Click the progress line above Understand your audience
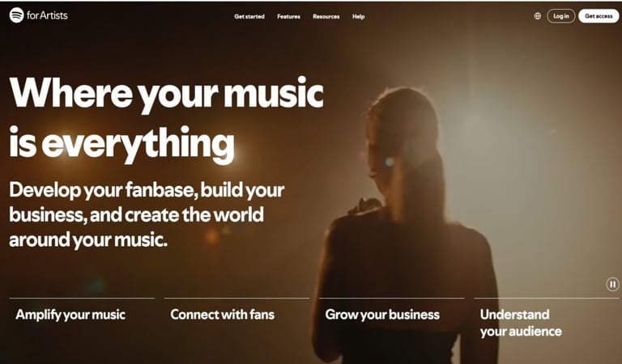This screenshot has height=364, width=622. (x=547, y=298)
